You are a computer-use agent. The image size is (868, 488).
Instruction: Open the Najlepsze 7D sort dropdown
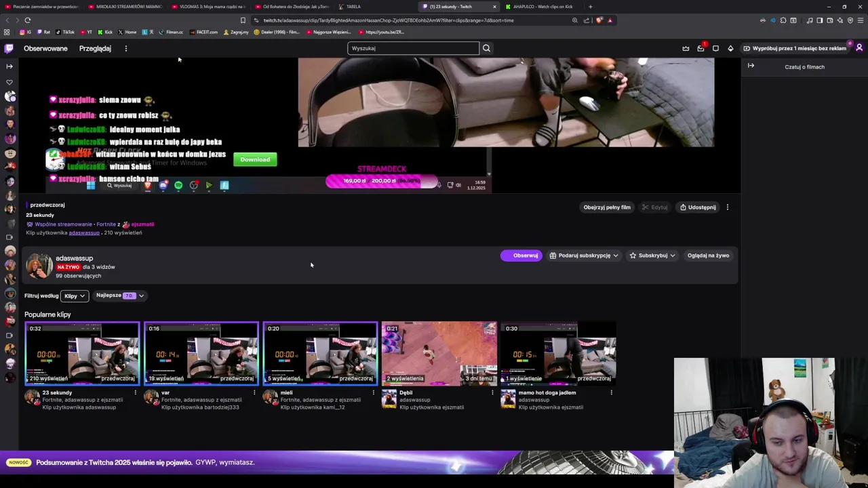point(120,296)
